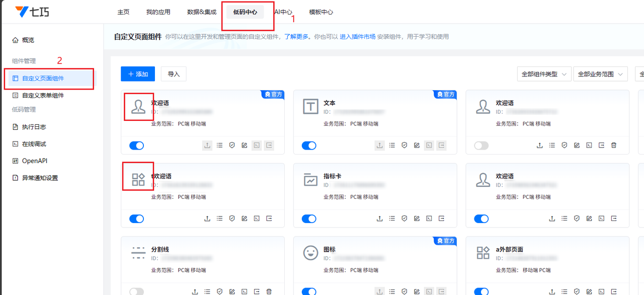This screenshot has height=295, width=644.
Task: Click the edit icon on 指标卡 card
Action: (417, 219)
